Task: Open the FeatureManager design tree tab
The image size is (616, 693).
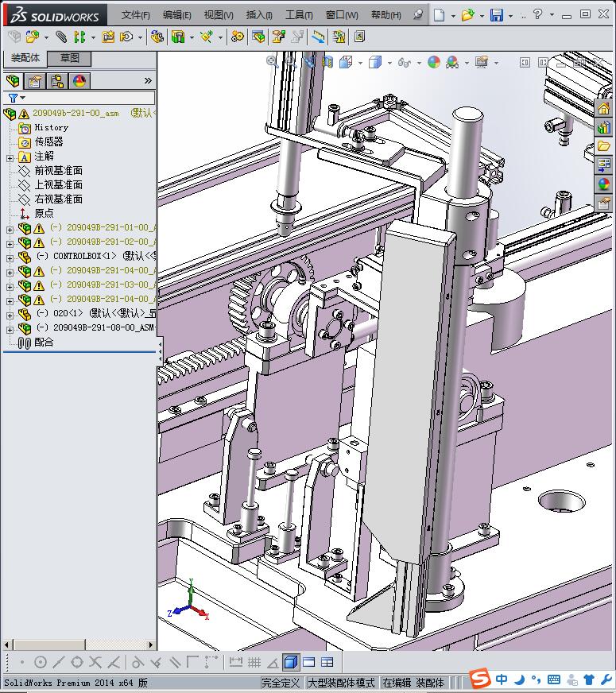Action: click(x=14, y=81)
